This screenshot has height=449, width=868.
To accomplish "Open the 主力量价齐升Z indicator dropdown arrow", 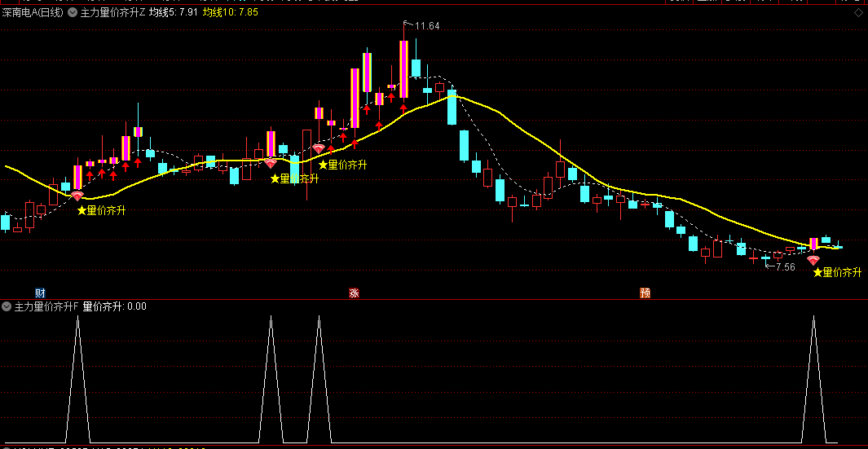I will pyautogui.click(x=73, y=12).
